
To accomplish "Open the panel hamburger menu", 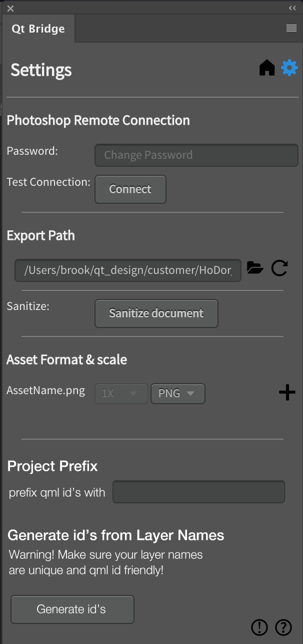I will tap(291, 29).
